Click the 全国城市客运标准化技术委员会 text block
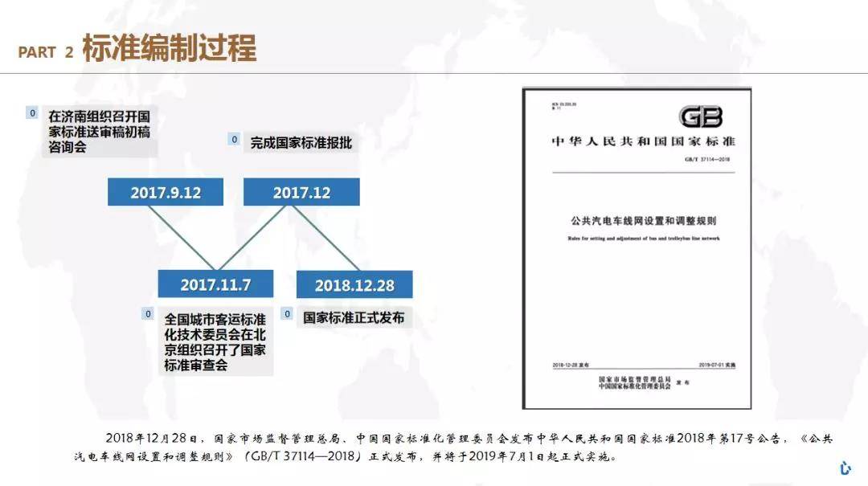Viewport: 868px width, 486px height. pyautogui.click(x=215, y=341)
